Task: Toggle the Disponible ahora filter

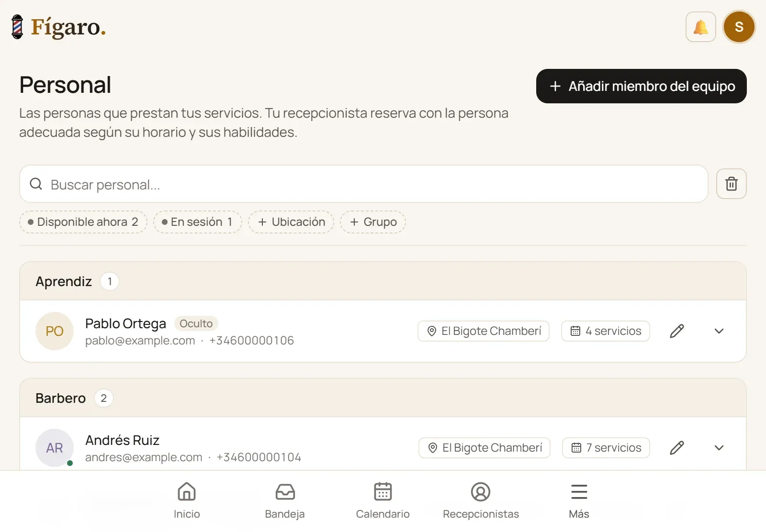Action: tap(83, 222)
